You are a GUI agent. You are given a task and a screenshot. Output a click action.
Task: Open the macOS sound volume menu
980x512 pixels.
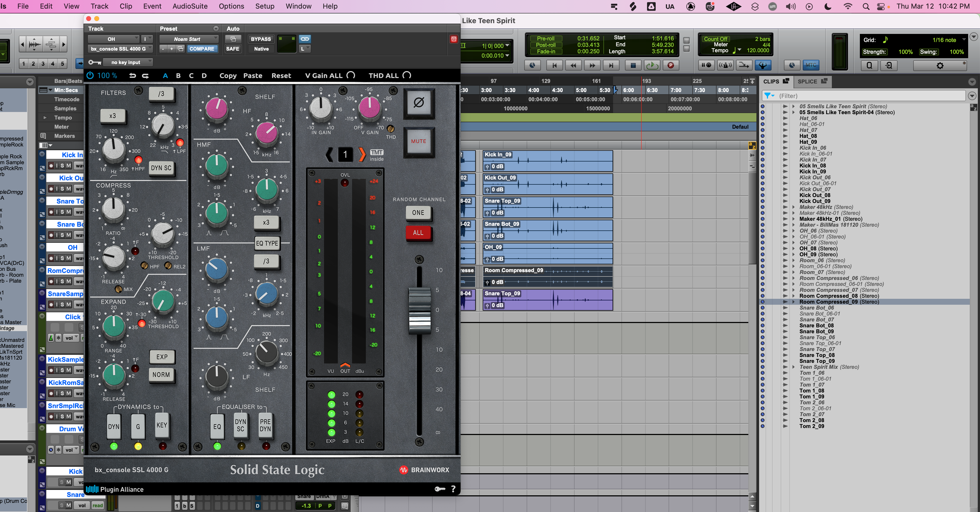click(x=791, y=6)
